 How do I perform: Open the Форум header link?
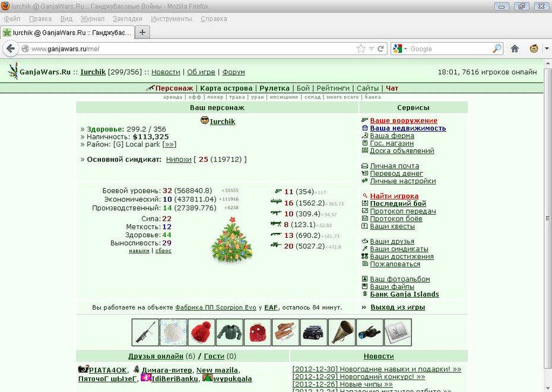(x=233, y=72)
